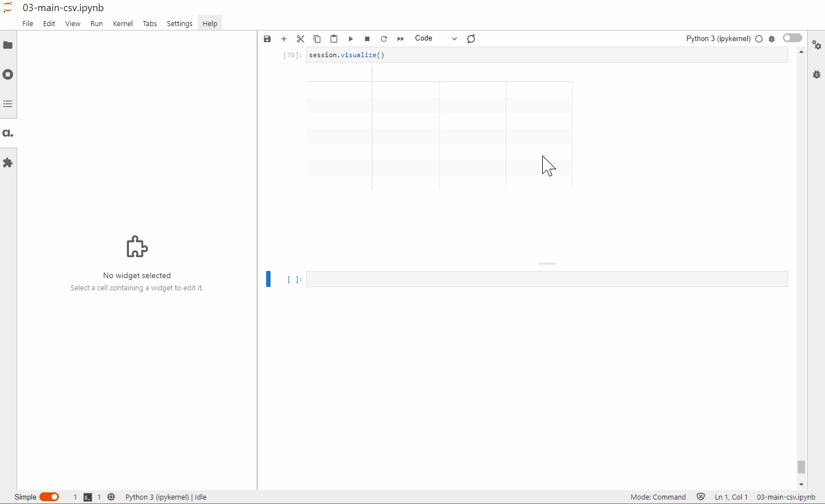This screenshot has width=825, height=504.
Task: Click the scroll up arrow of the notebook
Action: click(x=801, y=52)
